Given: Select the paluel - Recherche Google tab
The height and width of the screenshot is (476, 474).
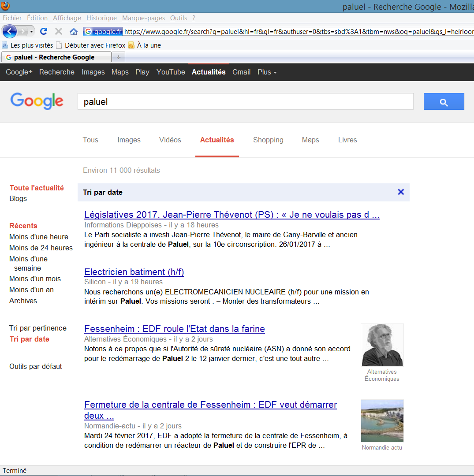Looking at the screenshot, I should point(56,57).
